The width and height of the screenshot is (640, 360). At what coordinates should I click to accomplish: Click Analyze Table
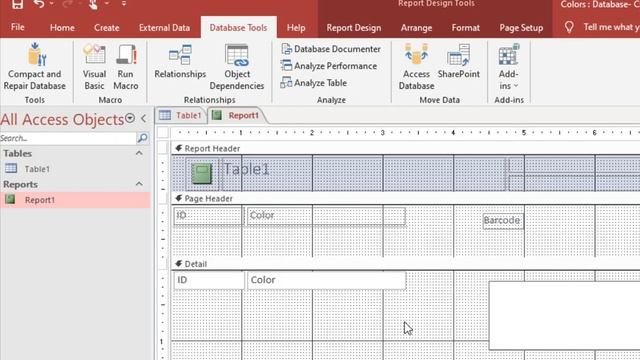point(314,83)
